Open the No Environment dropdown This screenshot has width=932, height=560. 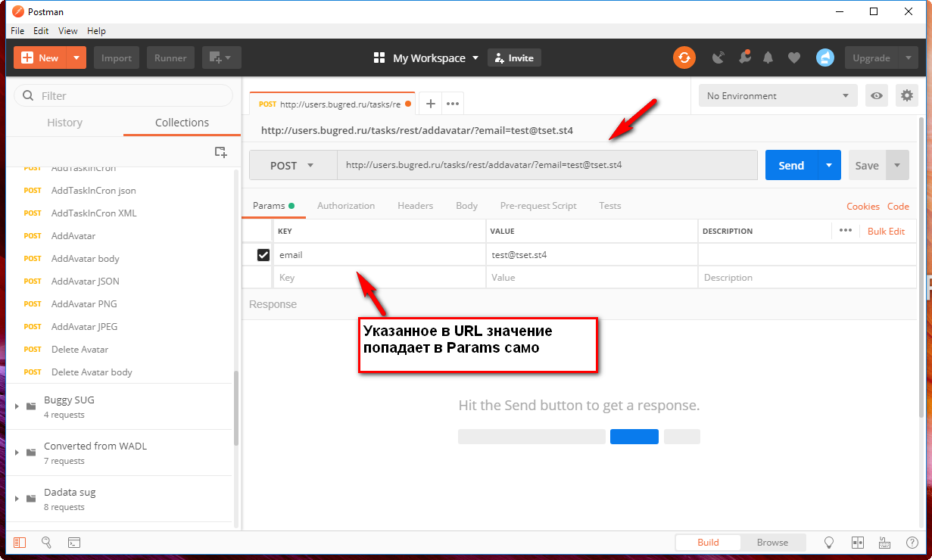pyautogui.click(x=778, y=95)
